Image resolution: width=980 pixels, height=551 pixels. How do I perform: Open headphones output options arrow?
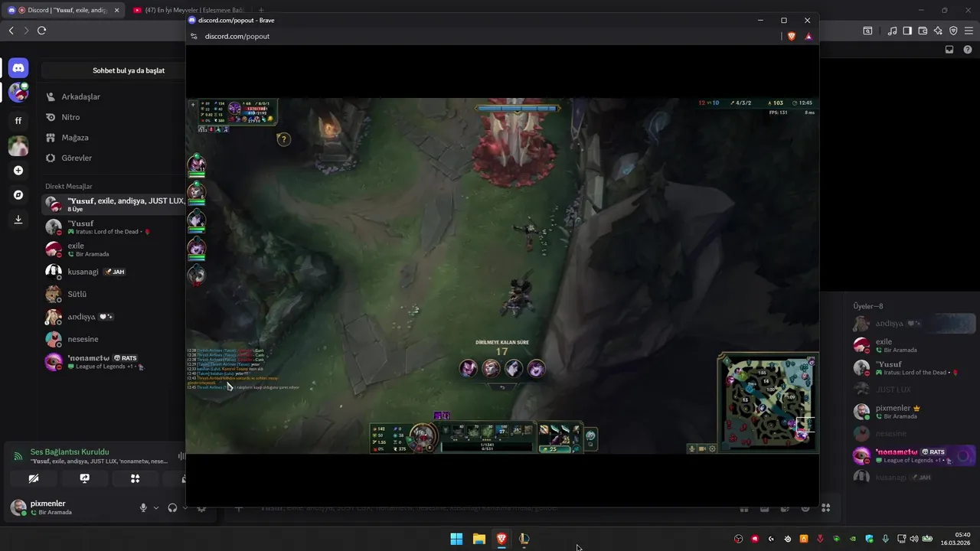(x=184, y=507)
